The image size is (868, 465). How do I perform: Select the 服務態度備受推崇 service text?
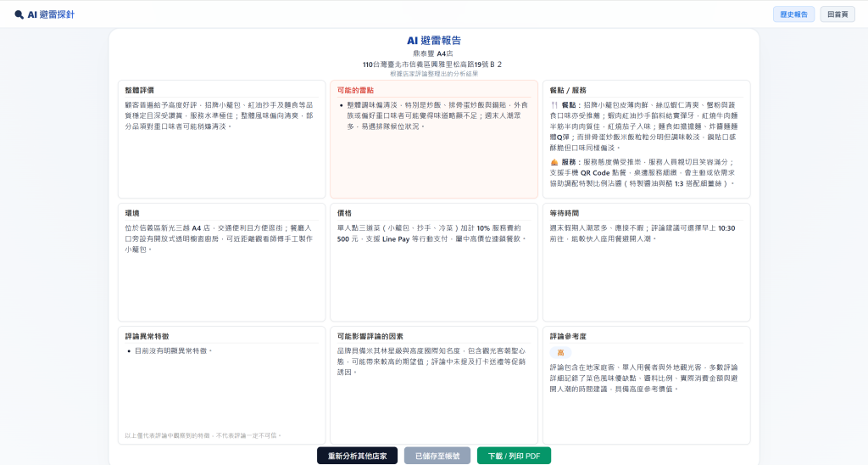(644, 173)
